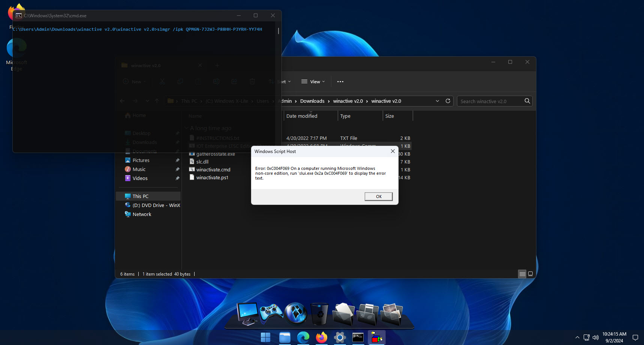
Task: Switch to cmd window on the taskbar
Action: (x=358, y=337)
